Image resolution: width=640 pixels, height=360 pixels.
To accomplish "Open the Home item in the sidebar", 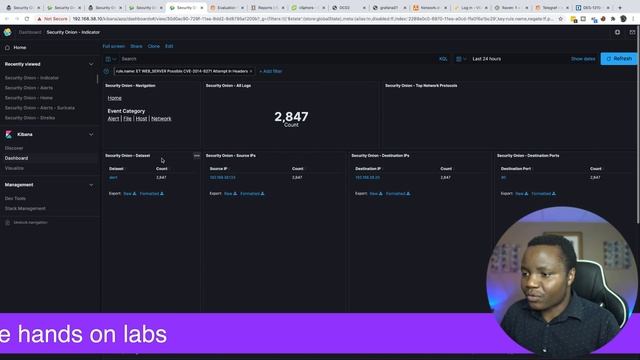I will click(19, 48).
